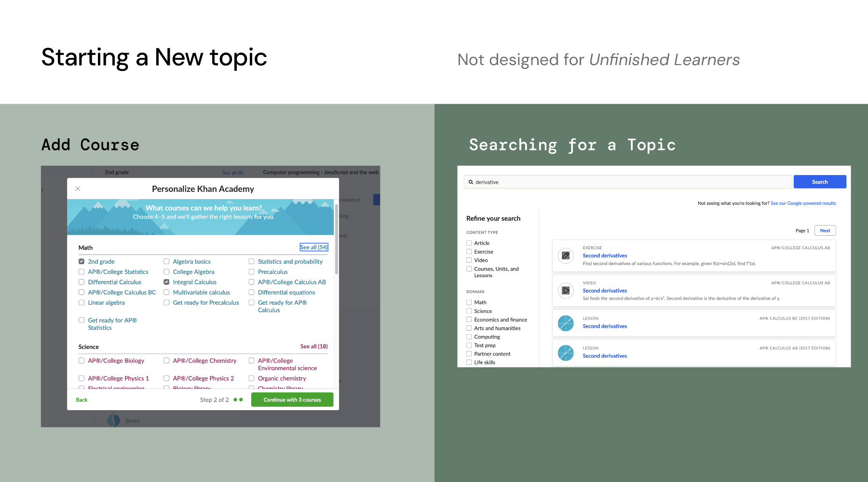
Task: Filter by Partner content domain
Action: (x=469, y=354)
